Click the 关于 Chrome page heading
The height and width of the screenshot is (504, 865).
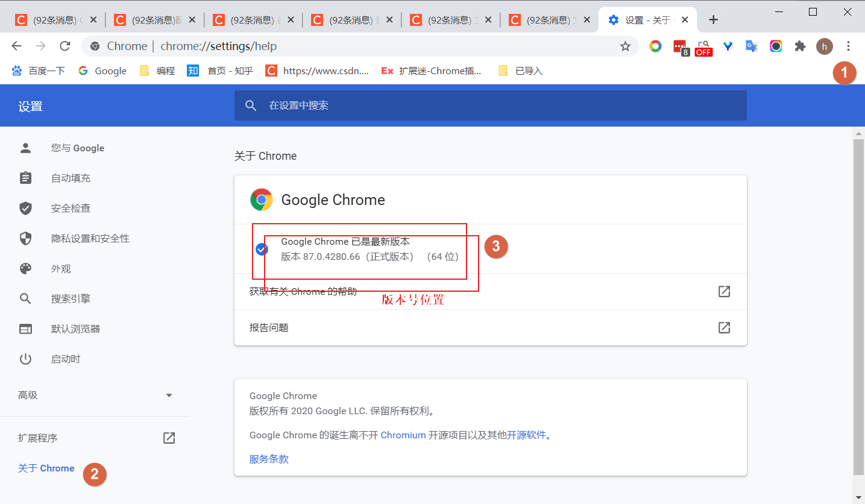(265, 156)
